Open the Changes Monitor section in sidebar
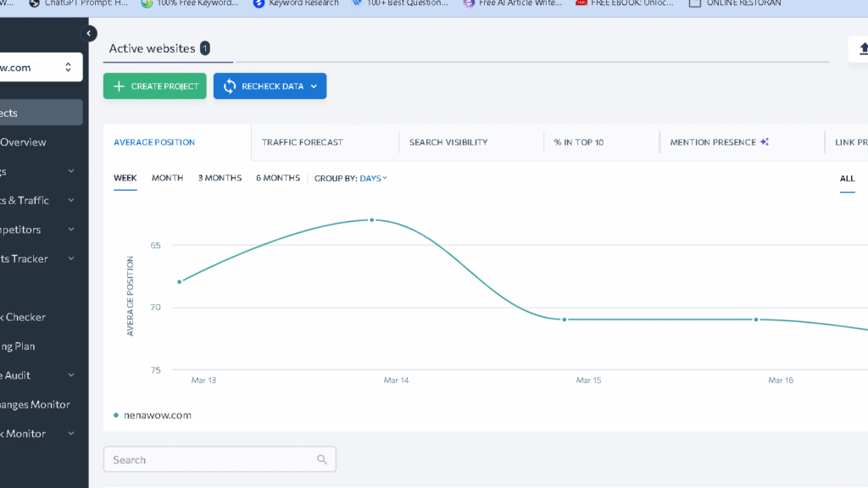868x488 pixels. 35,404
